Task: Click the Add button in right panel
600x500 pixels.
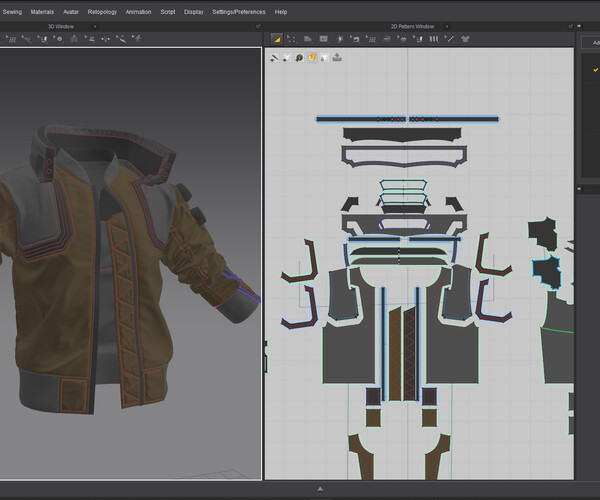Action: click(x=593, y=44)
